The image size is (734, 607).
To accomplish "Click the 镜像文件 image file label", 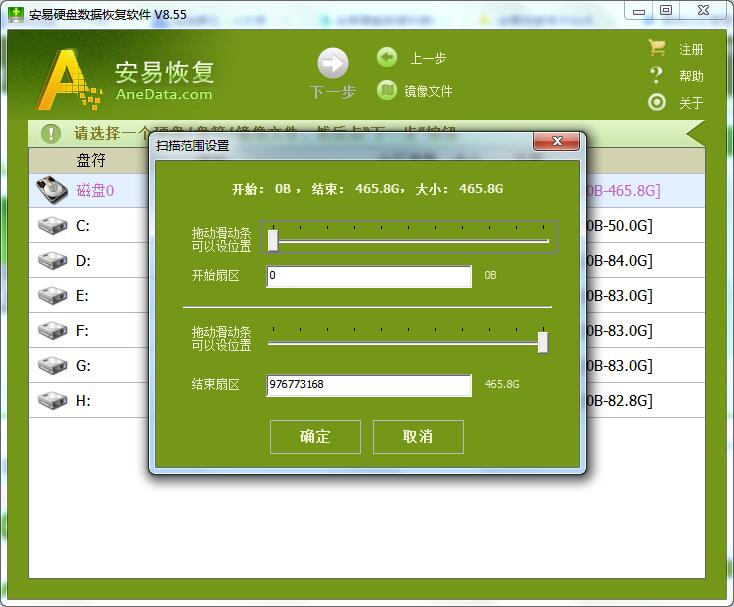I will click(428, 91).
